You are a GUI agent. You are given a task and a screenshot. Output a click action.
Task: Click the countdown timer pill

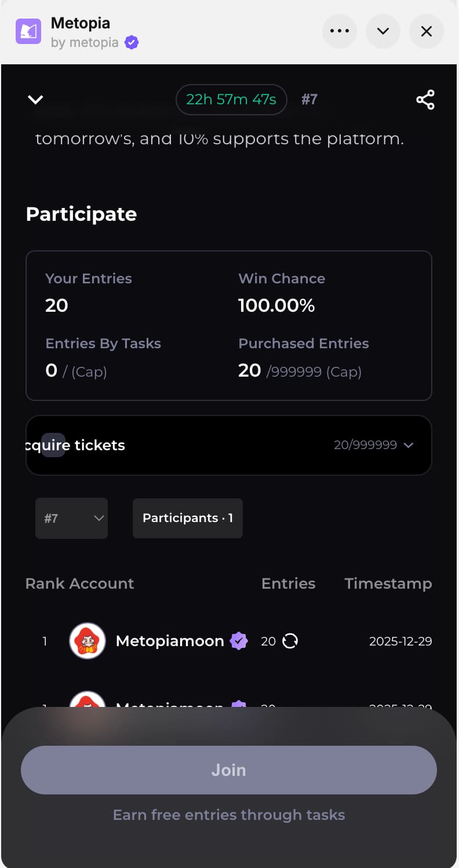(231, 100)
